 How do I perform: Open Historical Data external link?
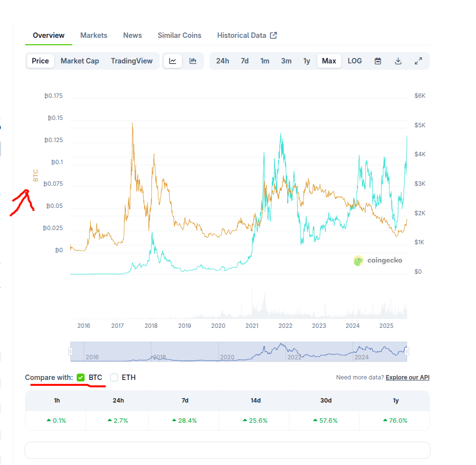point(247,35)
